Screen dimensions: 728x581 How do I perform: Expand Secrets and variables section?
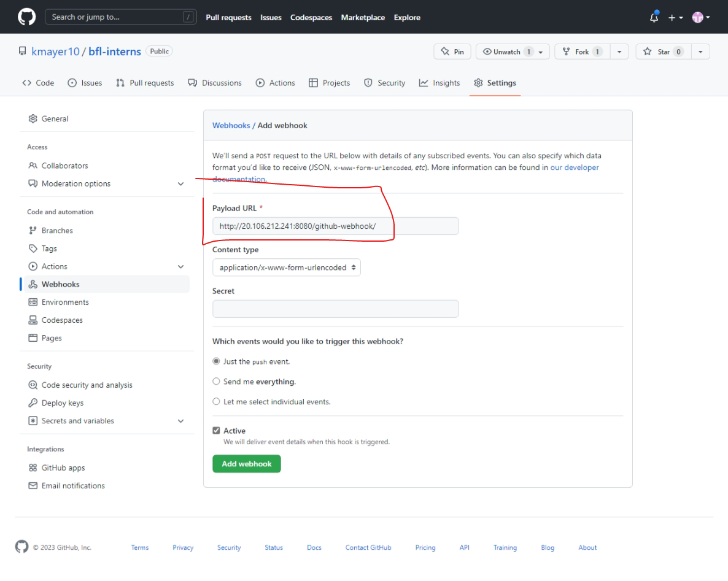180,421
